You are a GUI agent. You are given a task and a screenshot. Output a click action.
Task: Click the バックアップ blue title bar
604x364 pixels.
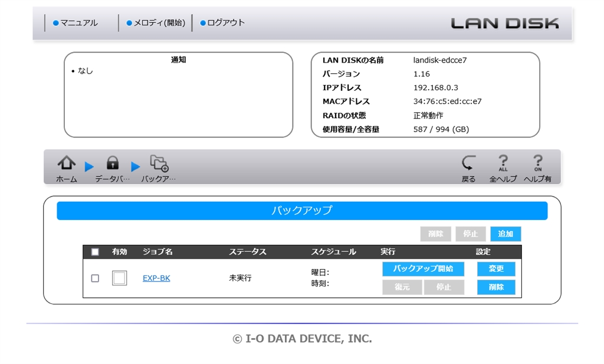(302, 211)
